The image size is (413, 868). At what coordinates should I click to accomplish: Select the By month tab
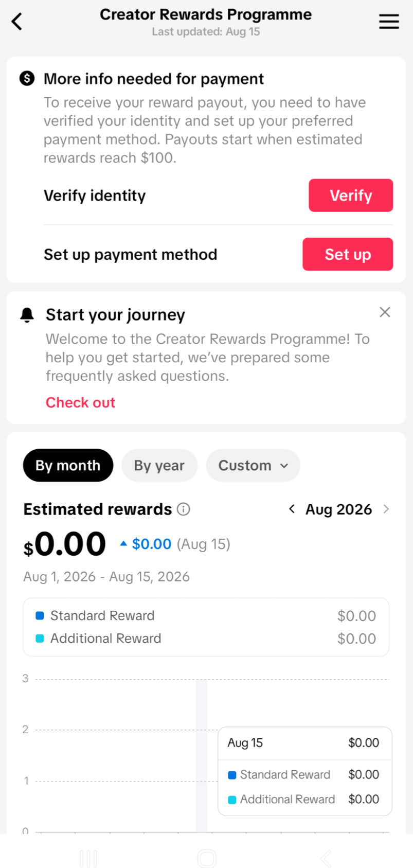[68, 465]
